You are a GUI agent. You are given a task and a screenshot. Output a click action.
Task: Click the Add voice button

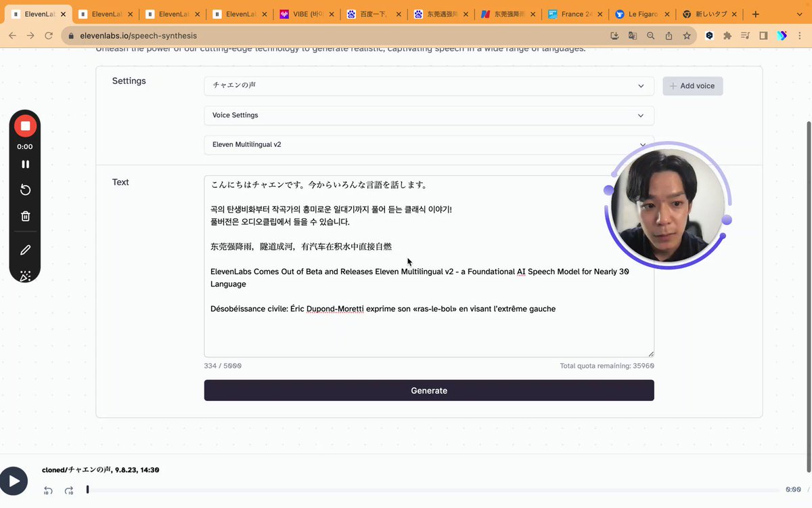coord(693,86)
